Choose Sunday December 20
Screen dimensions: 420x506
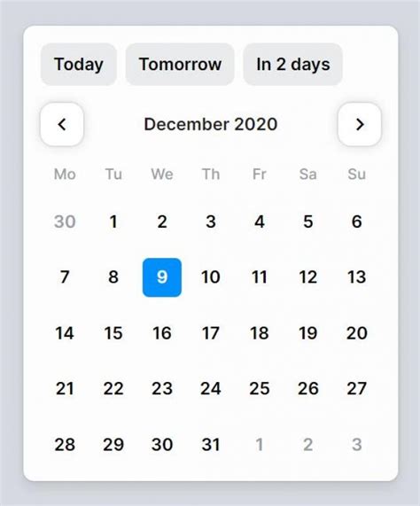pos(356,333)
